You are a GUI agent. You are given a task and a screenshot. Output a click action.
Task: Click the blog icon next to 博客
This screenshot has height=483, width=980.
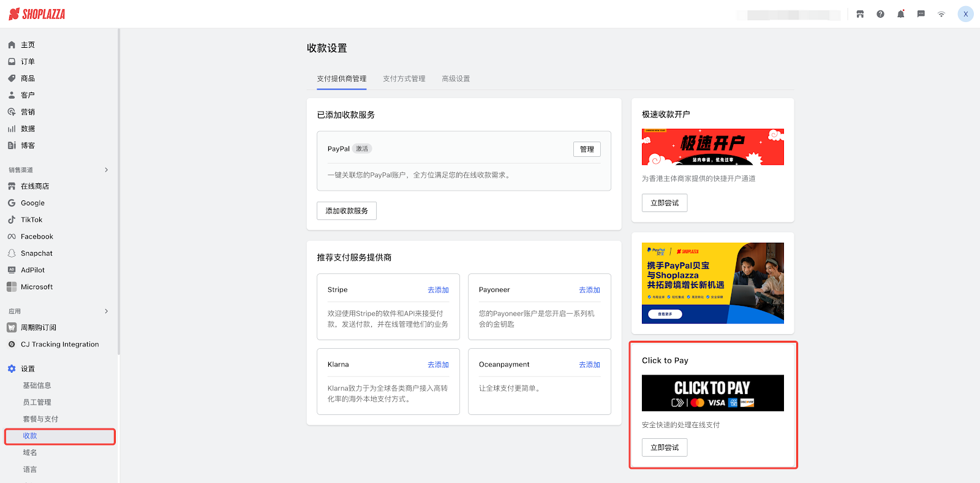tap(12, 145)
